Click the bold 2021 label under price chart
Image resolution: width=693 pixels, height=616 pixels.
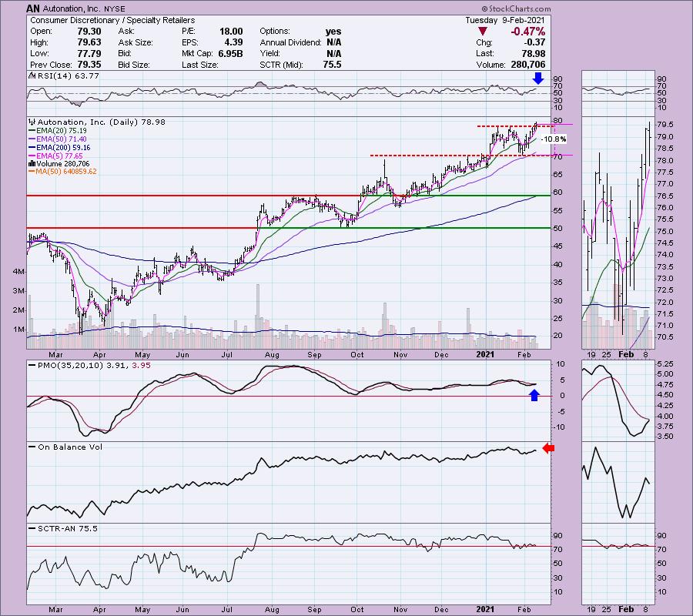tap(485, 355)
